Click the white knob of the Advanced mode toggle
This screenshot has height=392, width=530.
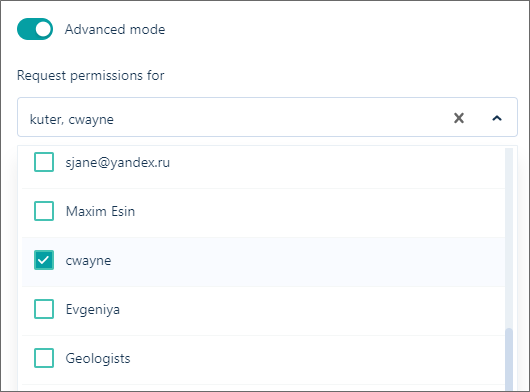click(x=43, y=29)
